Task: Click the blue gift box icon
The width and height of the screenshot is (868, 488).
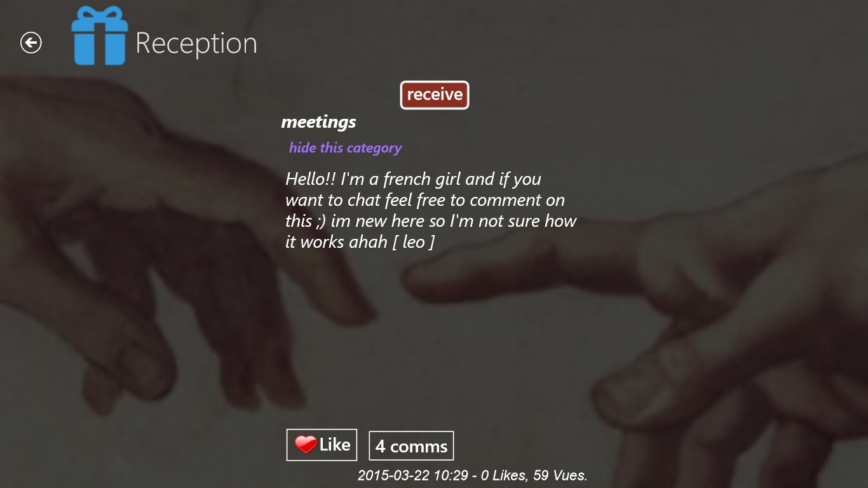Action: pos(100,36)
